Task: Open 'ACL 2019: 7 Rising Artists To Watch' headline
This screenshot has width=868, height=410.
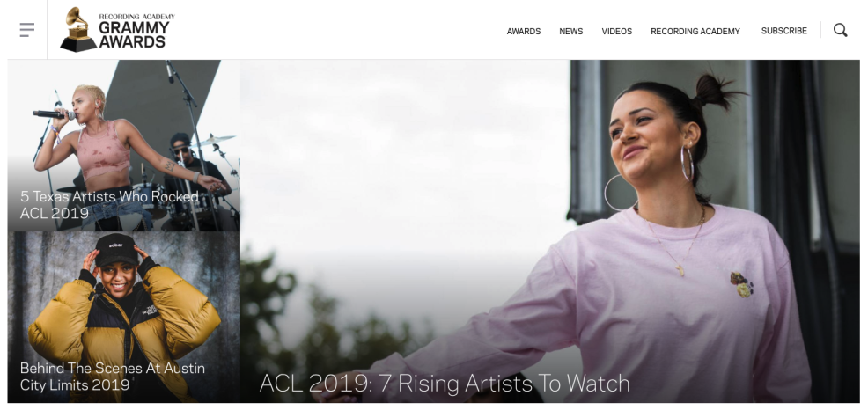Action: pyautogui.click(x=445, y=384)
